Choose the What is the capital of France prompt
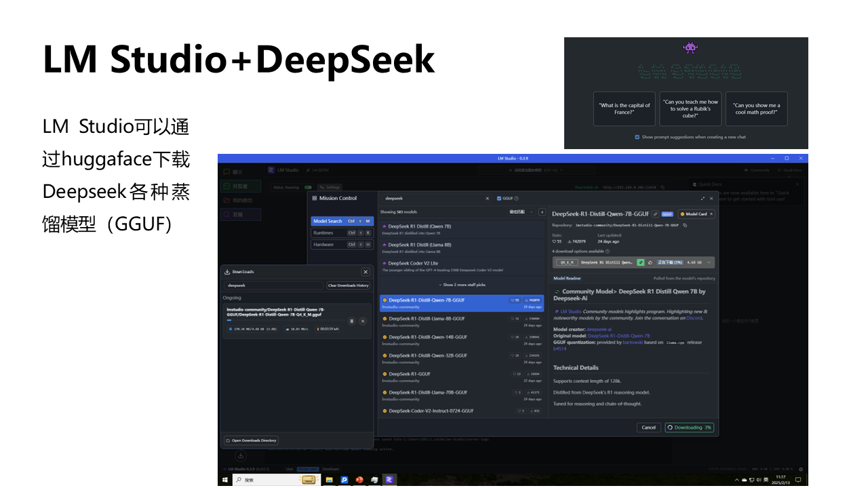Screen dimensions: 868x488 click(x=625, y=108)
